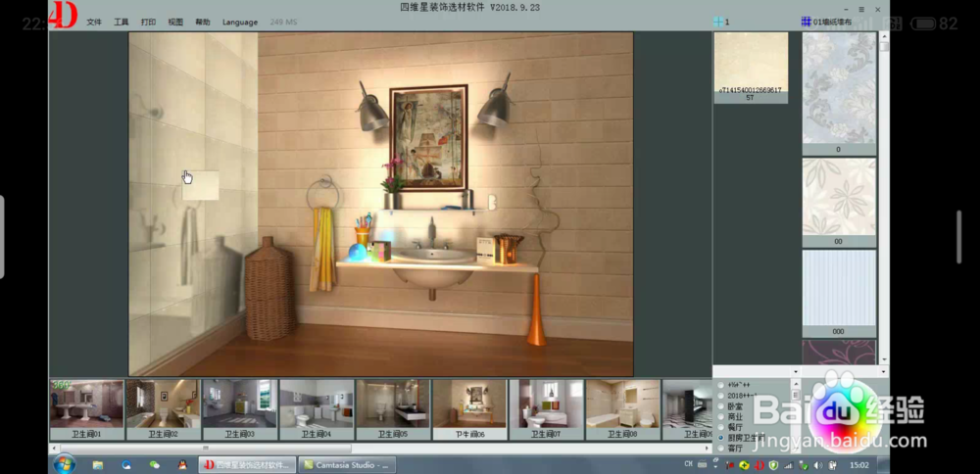
Task: Select the 商业 room category
Action: 730,416
